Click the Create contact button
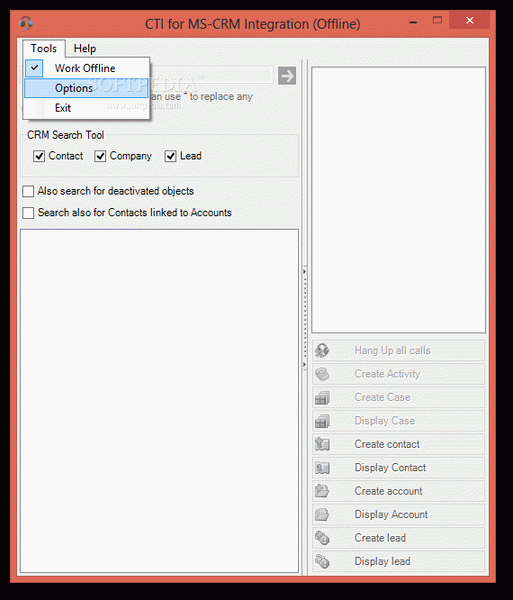This screenshot has height=600, width=513. click(399, 444)
